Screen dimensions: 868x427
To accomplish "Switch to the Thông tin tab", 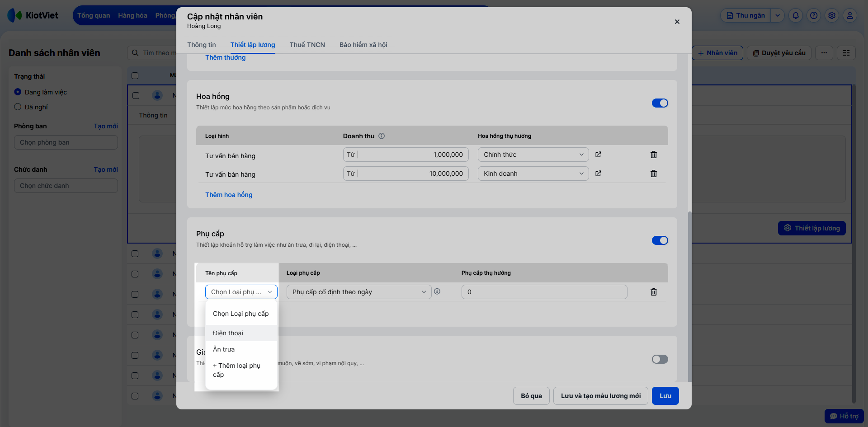I will [x=202, y=45].
